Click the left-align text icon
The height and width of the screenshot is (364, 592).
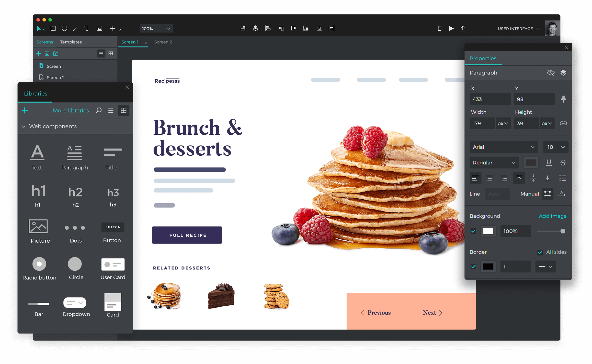click(x=475, y=178)
